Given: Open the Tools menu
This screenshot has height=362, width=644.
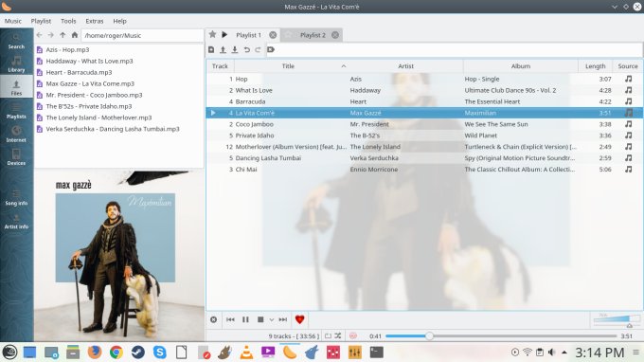Looking at the screenshot, I should (x=68, y=21).
